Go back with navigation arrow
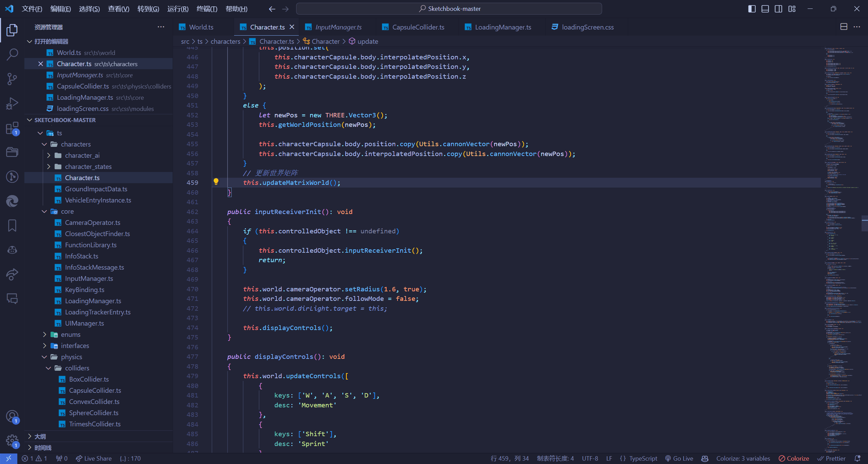This screenshot has height=464, width=868. tap(272, 9)
